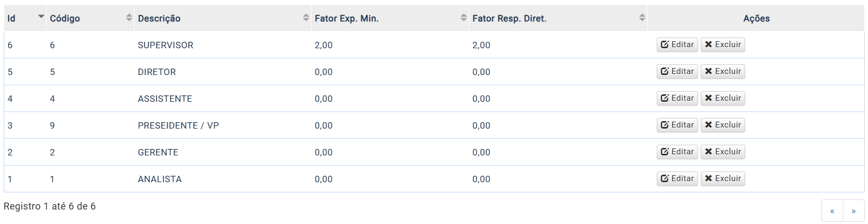Go to next page with » button
The width and height of the screenshot is (868, 224).
click(x=854, y=211)
